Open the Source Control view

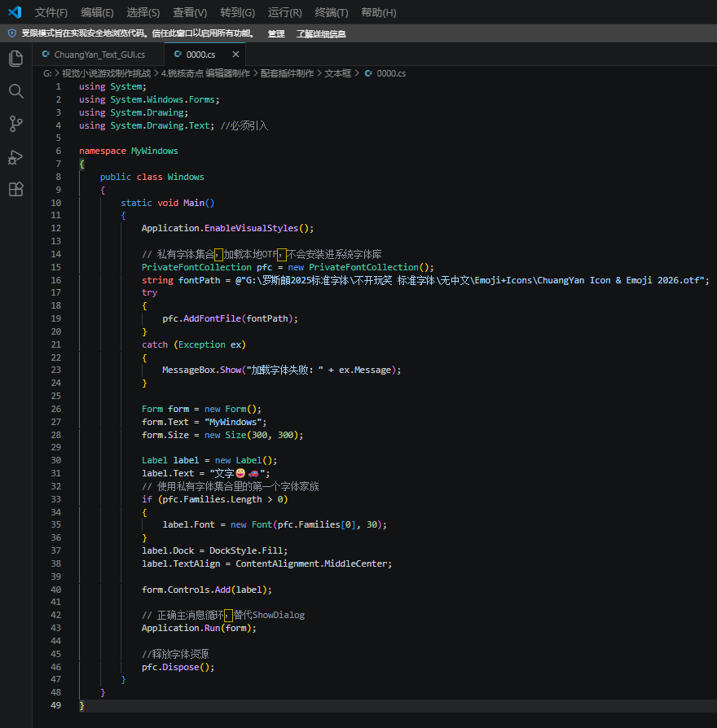15,124
